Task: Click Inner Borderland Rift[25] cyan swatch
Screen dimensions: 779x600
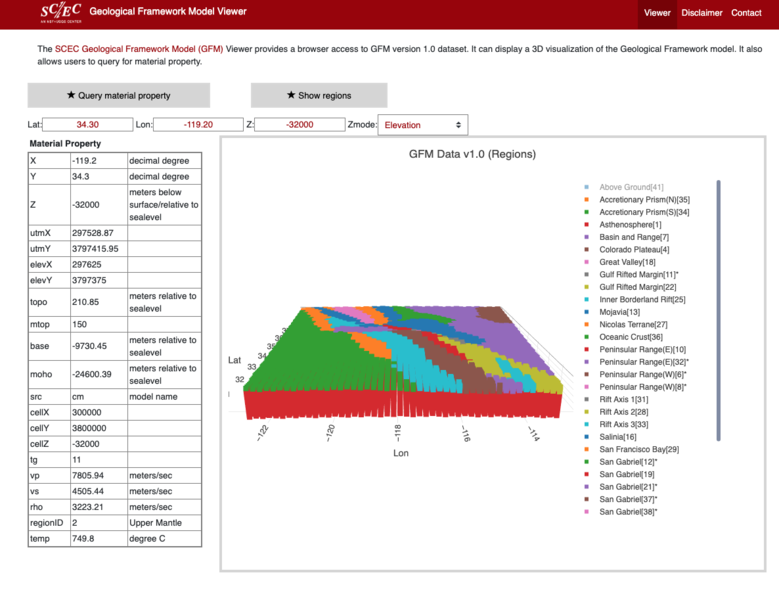Action: 587,300
